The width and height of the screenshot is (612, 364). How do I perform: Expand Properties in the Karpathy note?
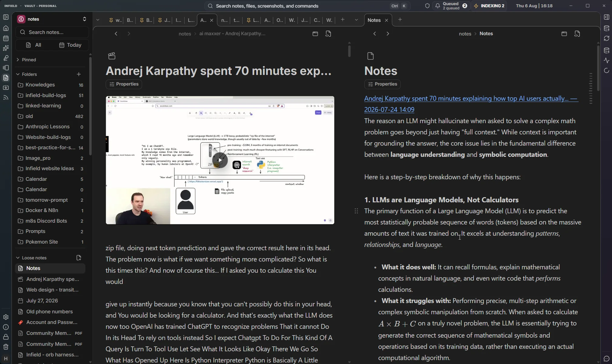coord(124,84)
